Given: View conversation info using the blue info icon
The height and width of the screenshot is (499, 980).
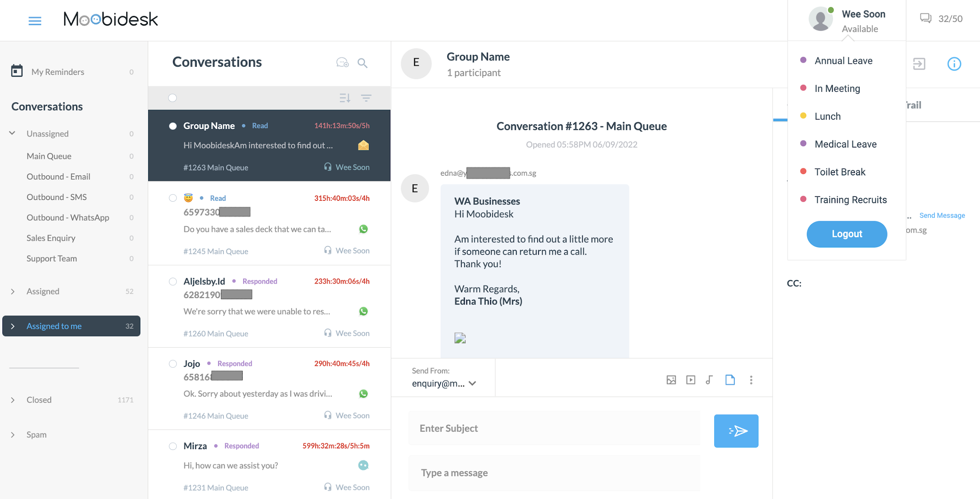Looking at the screenshot, I should (x=955, y=64).
